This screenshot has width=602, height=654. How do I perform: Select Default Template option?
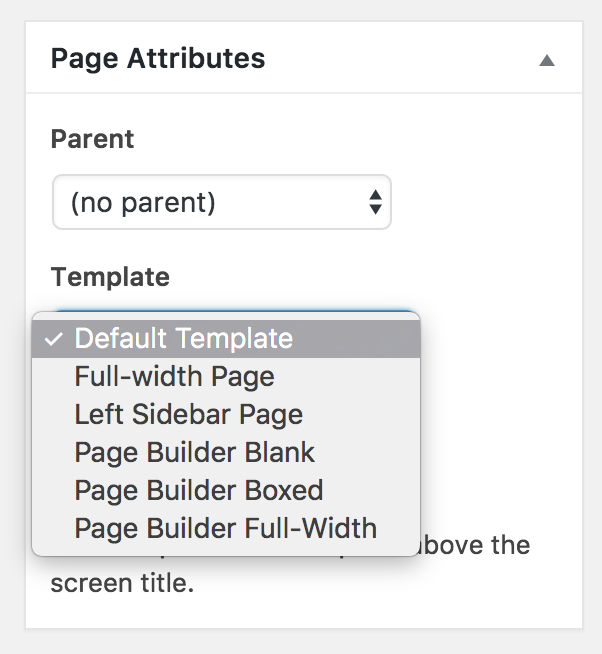pyautogui.click(x=184, y=339)
